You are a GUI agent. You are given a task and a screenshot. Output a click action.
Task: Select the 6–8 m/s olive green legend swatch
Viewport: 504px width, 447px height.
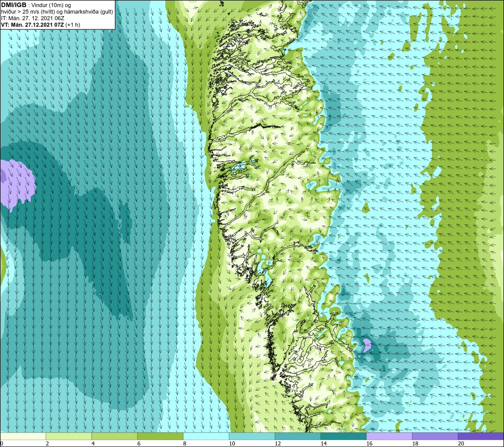coord(160,436)
